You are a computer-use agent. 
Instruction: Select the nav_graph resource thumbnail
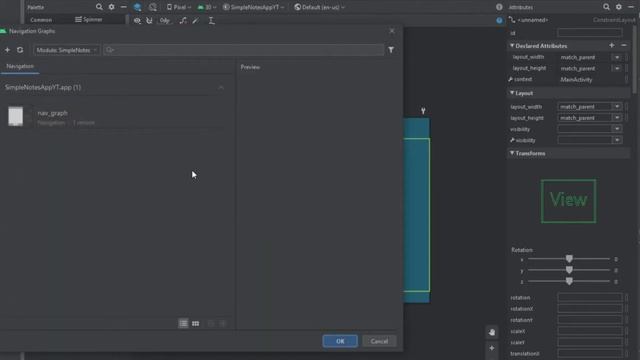pos(16,116)
